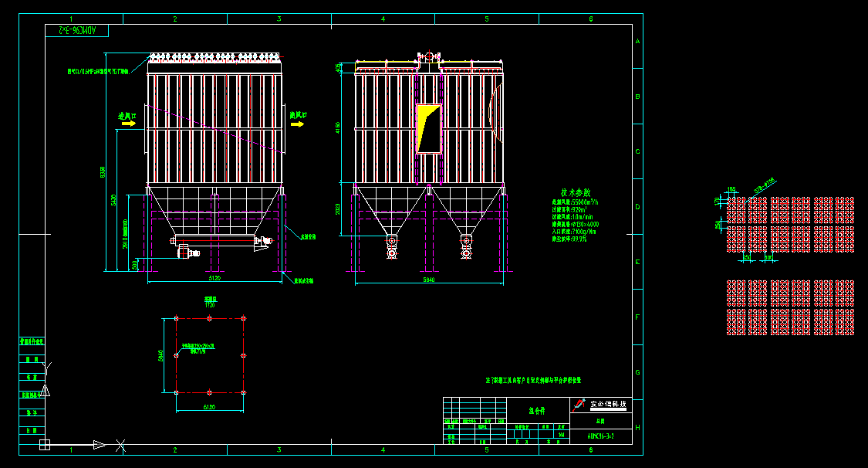Select the UCS origin icon at bottom-left
Viewport: 868px width, 468px height.
[x=45, y=444]
